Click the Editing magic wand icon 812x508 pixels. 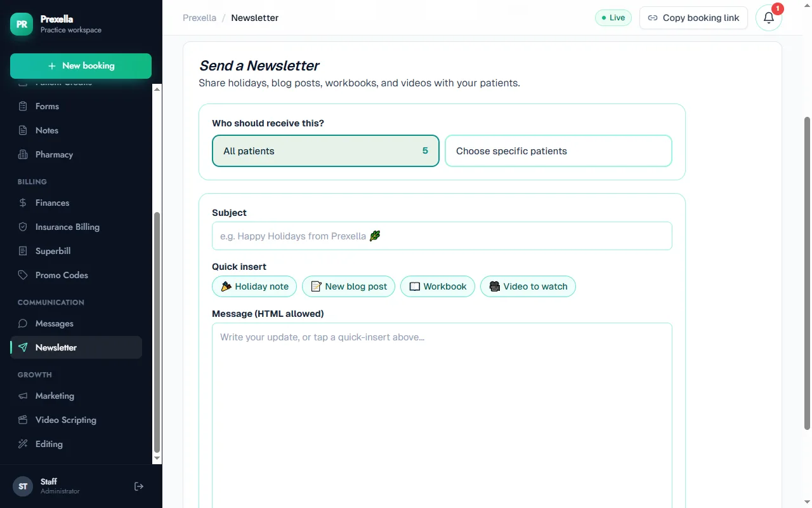(x=23, y=444)
